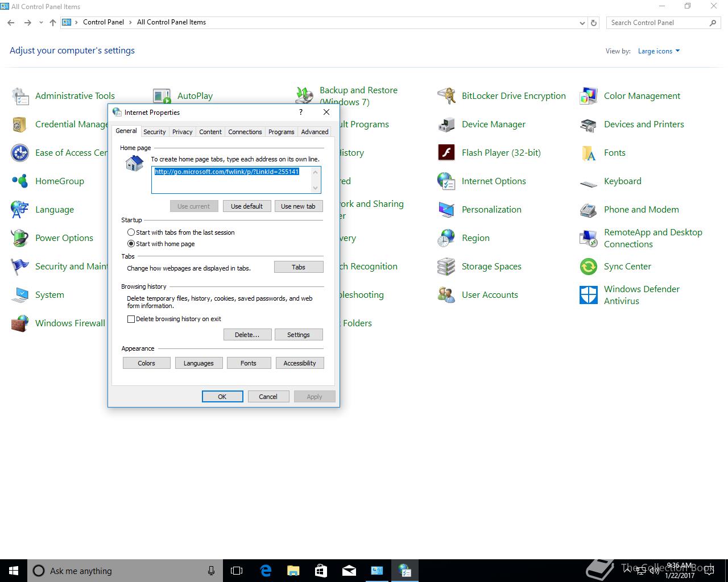
Task: Switch to the Security tab
Action: click(x=154, y=132)
